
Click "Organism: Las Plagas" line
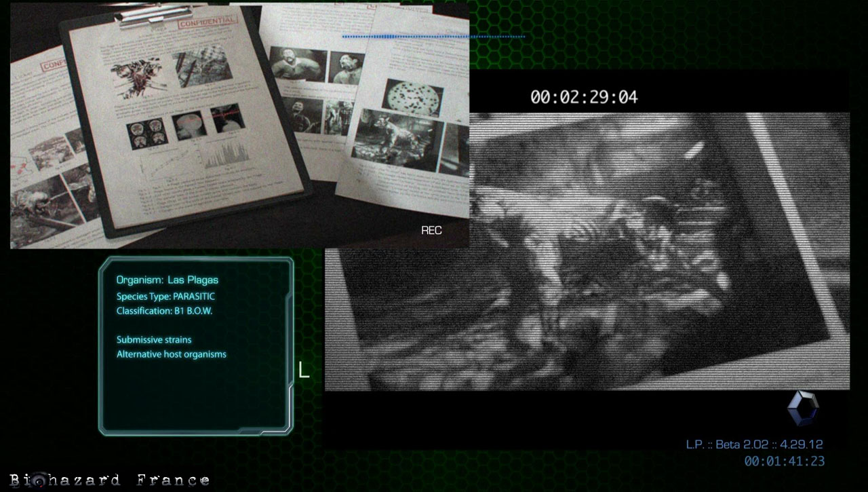(x=167, y=280)
